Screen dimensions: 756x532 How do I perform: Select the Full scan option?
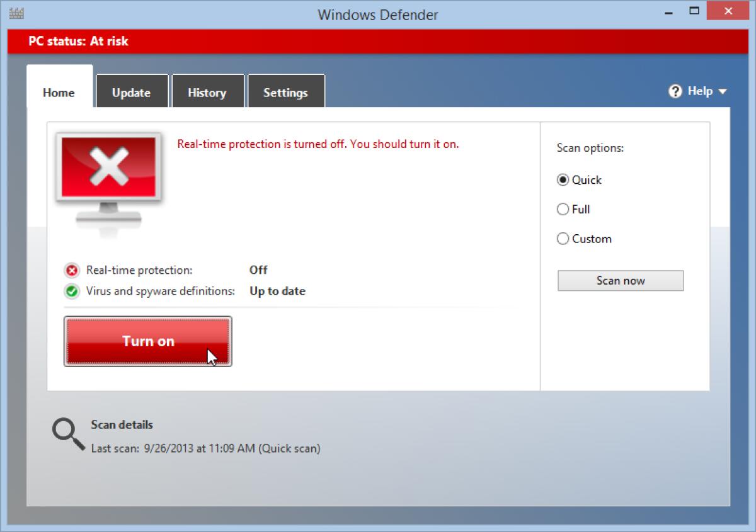pyautogui.click(x=563, y=209)
